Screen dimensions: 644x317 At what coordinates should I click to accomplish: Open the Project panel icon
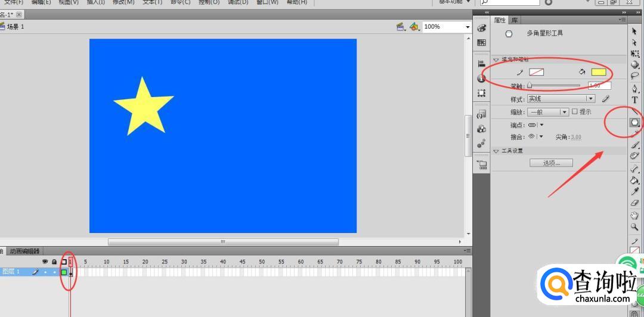pyautogui.click(x=482, y=165)
